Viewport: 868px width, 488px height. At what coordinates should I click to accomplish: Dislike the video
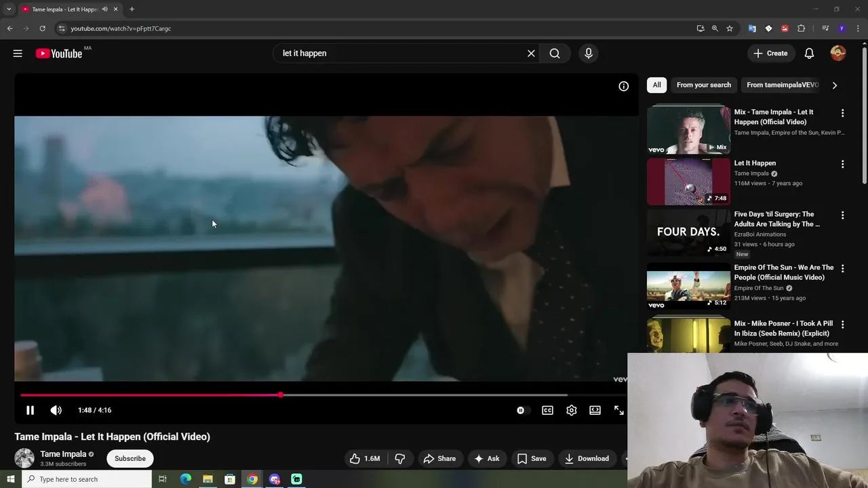tap(400, 459)
